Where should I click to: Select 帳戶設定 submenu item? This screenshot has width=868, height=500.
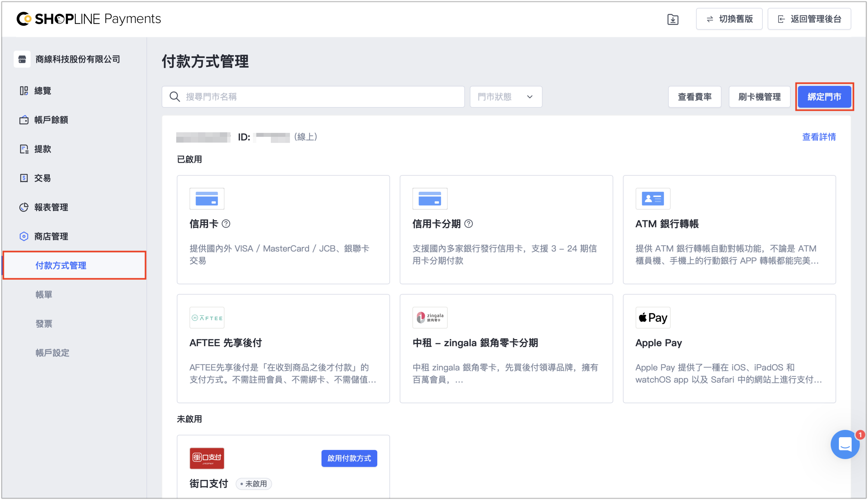(52, 353)
